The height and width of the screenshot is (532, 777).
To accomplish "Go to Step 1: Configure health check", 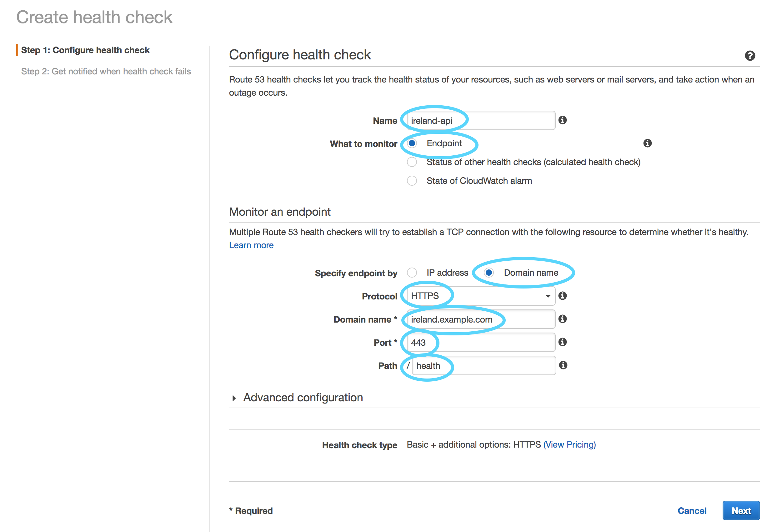I will (85, 50).
